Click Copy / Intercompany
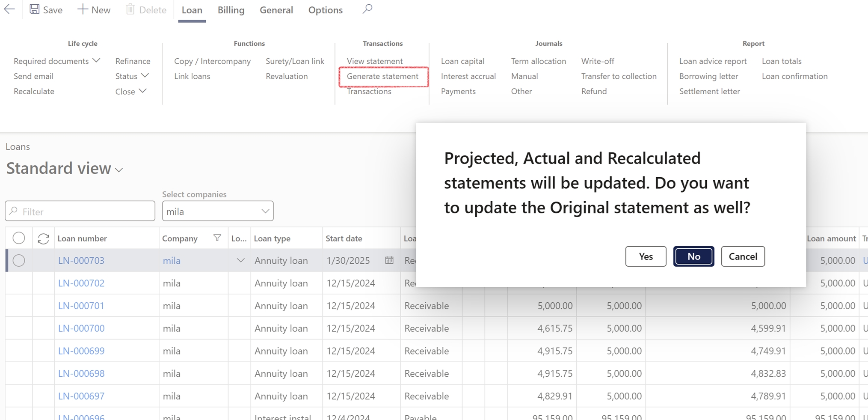868x420 pixels. 212,61
